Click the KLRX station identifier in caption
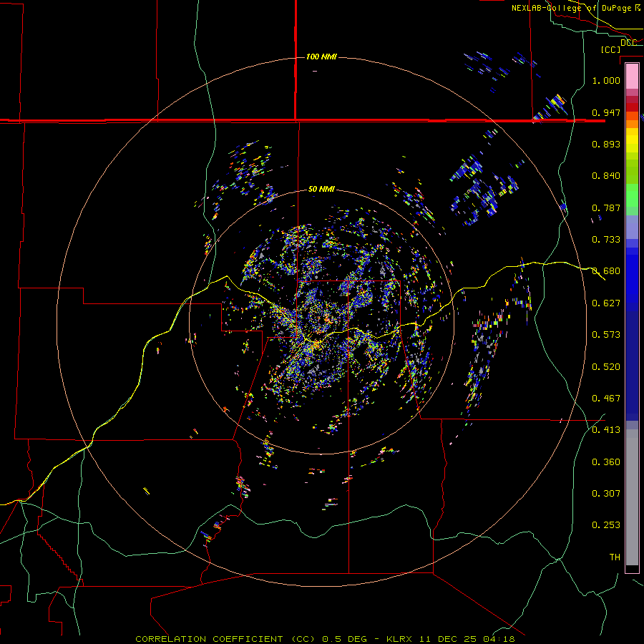 399,639
